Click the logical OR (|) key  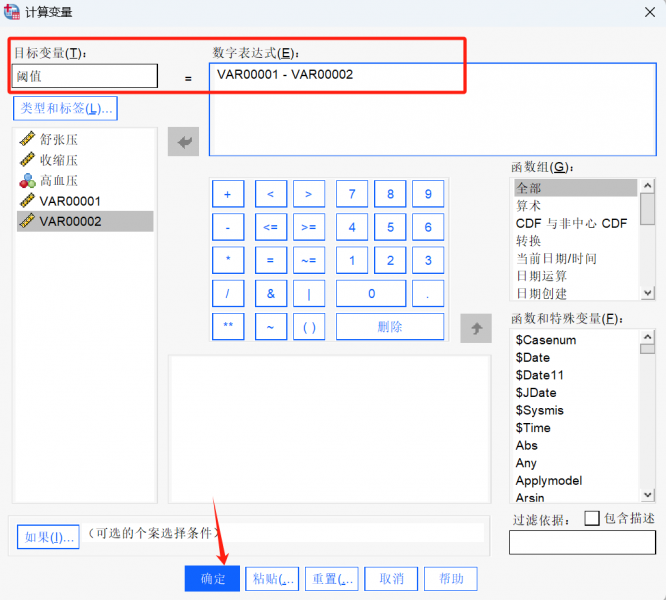point(309,293)
